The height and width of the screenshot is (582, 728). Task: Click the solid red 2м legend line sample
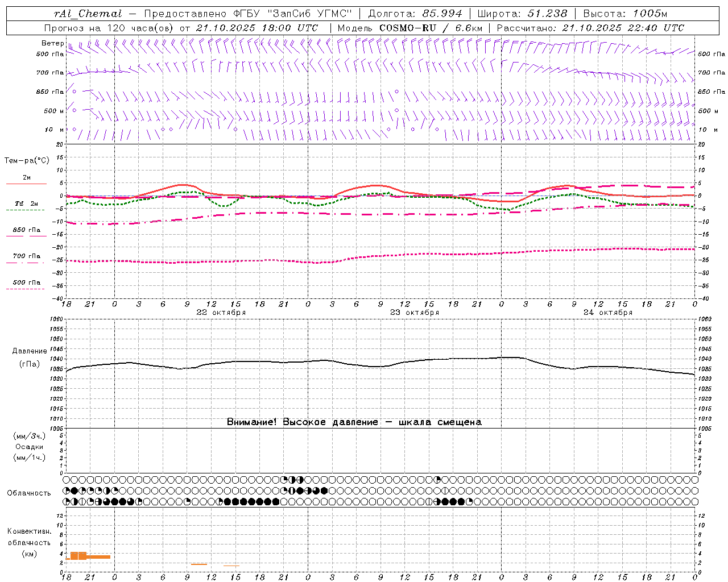(x=26, y=184)
